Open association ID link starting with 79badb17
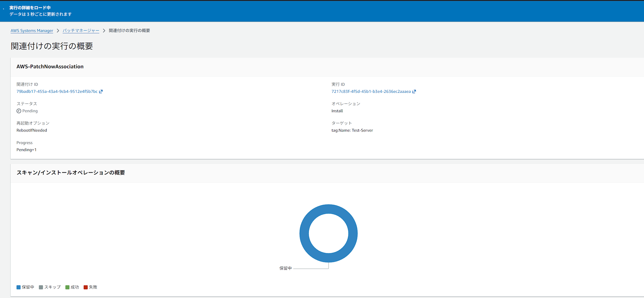The width and height of the screenshot is (644, 298). [57, 91]
